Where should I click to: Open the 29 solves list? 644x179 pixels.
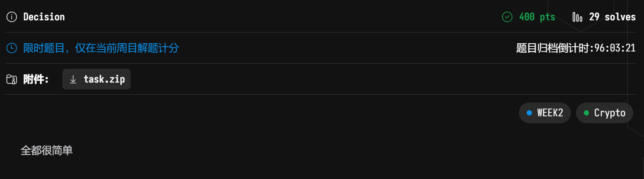coord(612,17)
